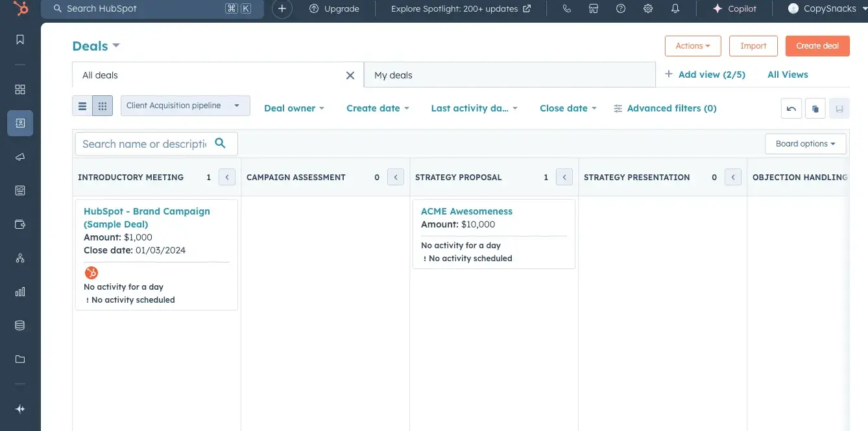This screenshot has width=868, height=431.
Task: Open the reporting bar chart icon
Action: (20, 292)
